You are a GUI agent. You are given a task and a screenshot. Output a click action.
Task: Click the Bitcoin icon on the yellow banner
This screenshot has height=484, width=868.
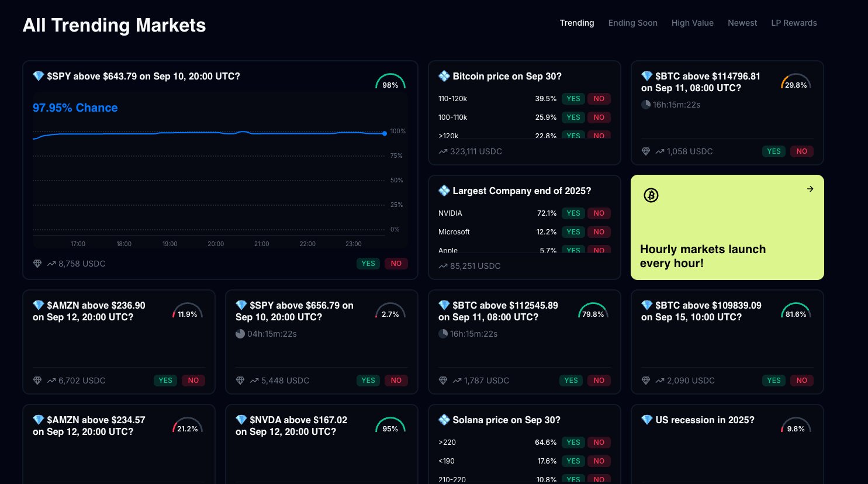tap(651, 195)
